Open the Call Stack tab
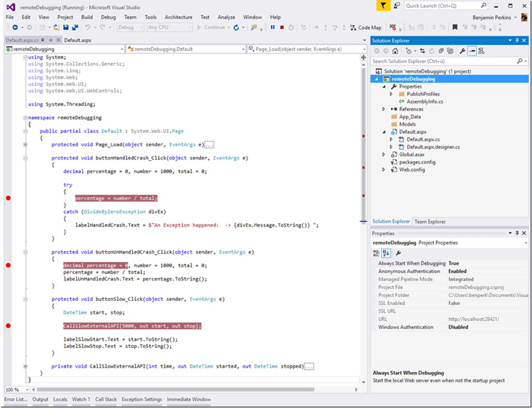 click(106, 399)
